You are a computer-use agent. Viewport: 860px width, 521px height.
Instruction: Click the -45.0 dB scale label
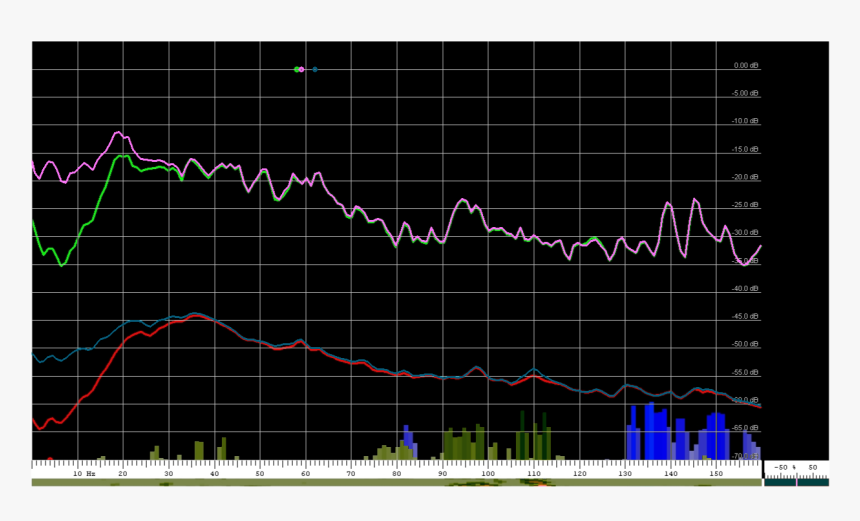tap(745, 316)
